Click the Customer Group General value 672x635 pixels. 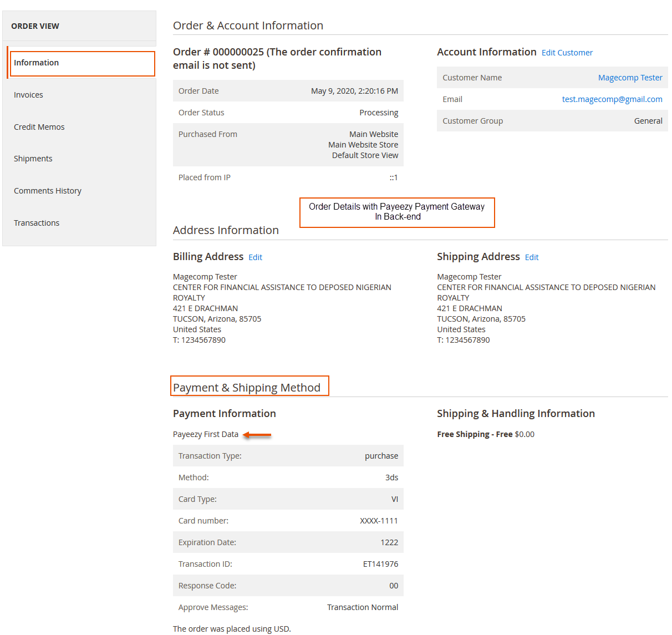coord(648,120)
